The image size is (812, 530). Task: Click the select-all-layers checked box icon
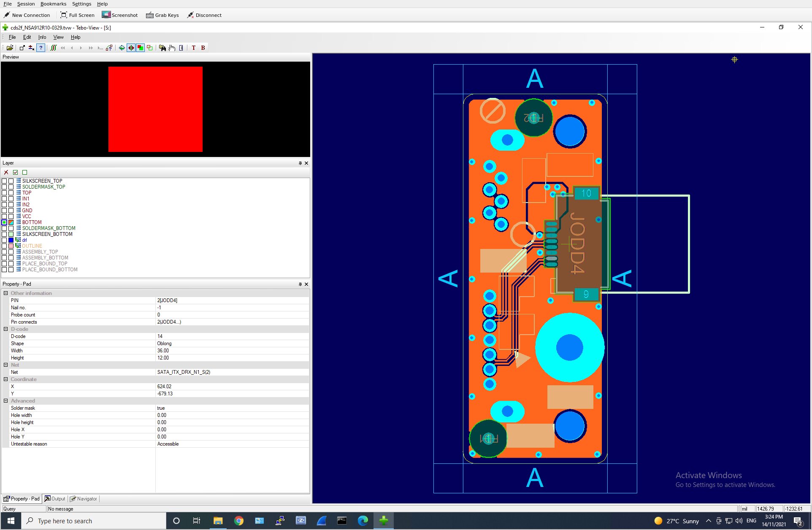tap(16, 172)
